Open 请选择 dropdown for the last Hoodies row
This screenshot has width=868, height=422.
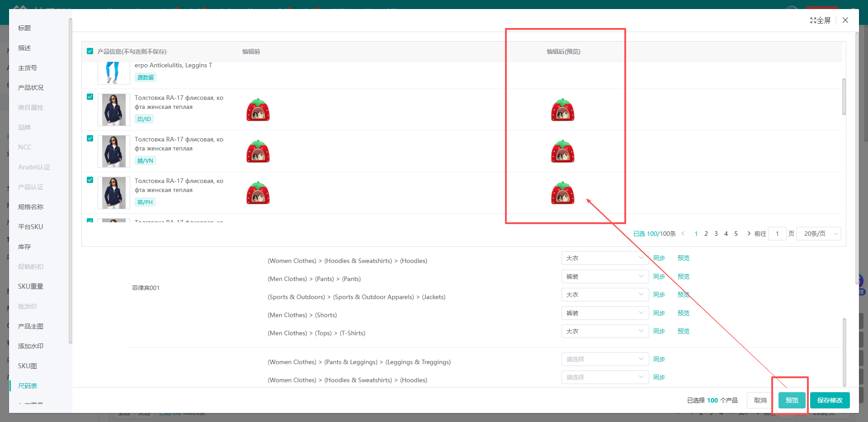coord(605,377)
